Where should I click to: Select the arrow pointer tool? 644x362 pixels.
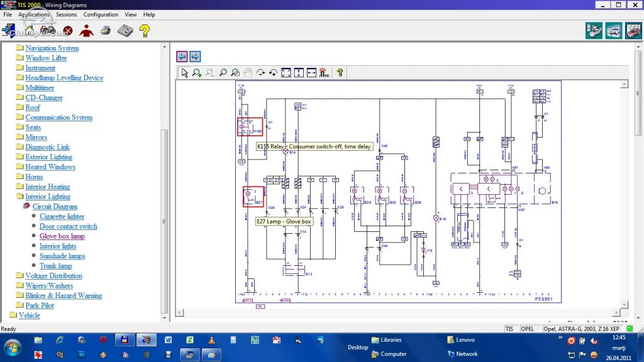(x=184, y=73)
